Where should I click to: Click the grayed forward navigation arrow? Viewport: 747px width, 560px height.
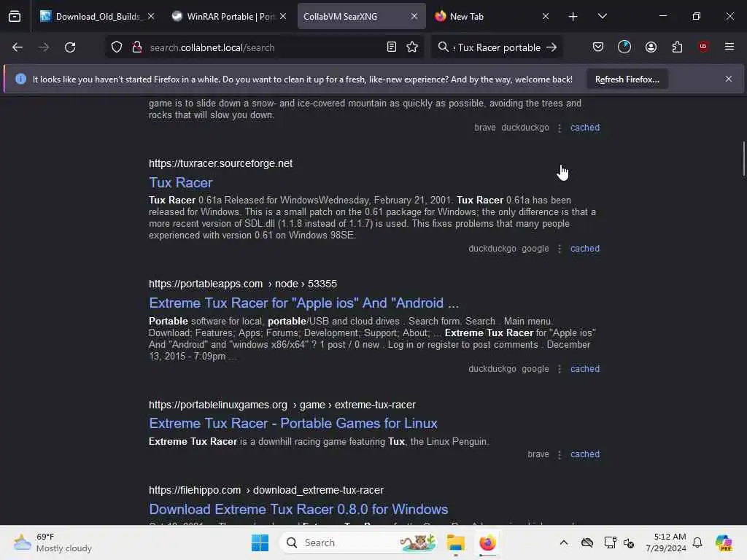pyautogui.click(x=43, y=47)
